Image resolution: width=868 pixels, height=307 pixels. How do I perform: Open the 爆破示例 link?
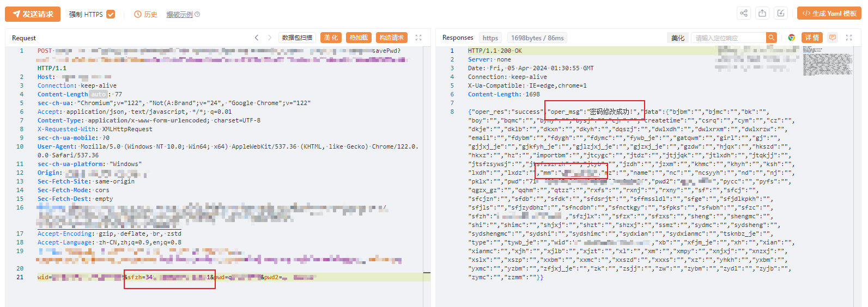179,15
